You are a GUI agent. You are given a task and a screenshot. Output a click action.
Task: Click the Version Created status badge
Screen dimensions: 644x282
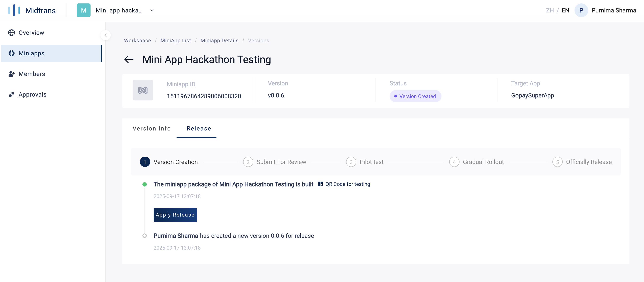[415, 96]
